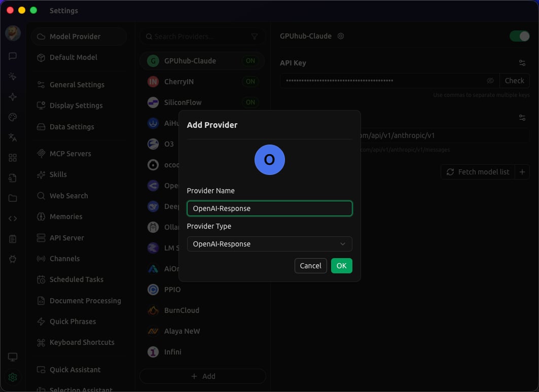
Task: Open the translate sidebar icon
Action: click(13, 137)
